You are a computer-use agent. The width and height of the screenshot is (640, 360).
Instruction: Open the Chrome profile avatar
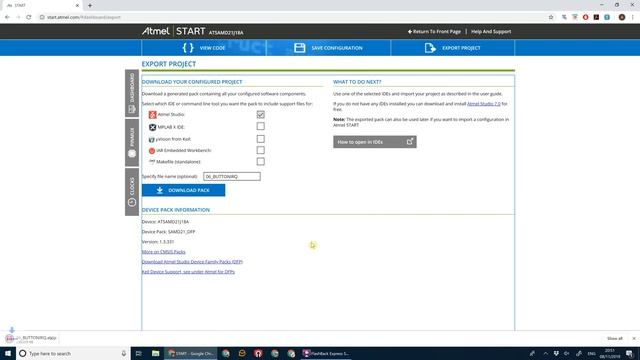pyautogui.click(x=622, y=17)
